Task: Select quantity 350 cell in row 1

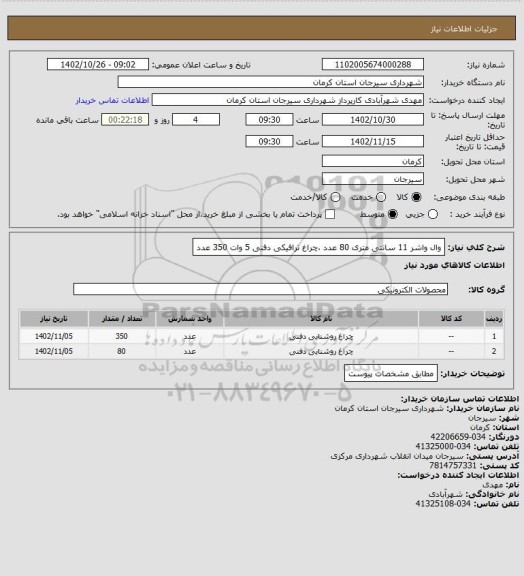Action: pyautogui.click(x=122, y=336)
